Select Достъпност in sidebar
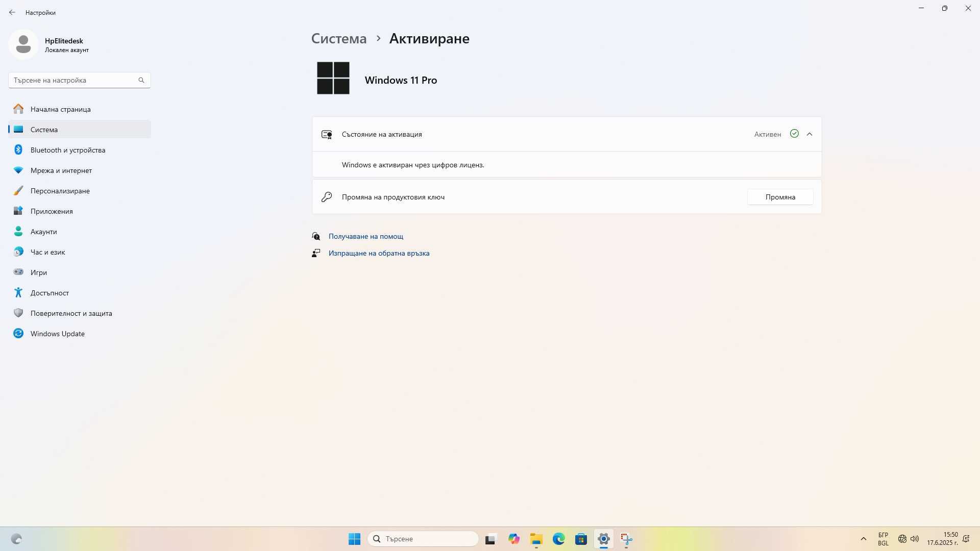Viewport: 980px width, 551px height. pos(79,293)
